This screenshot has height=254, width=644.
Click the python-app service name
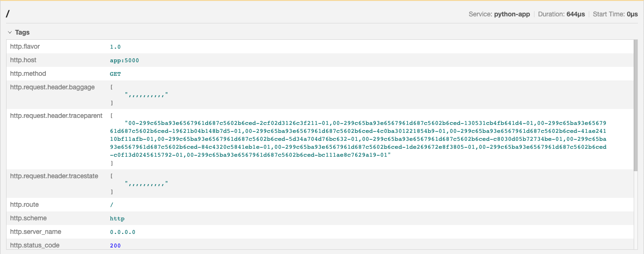[512, 15]
